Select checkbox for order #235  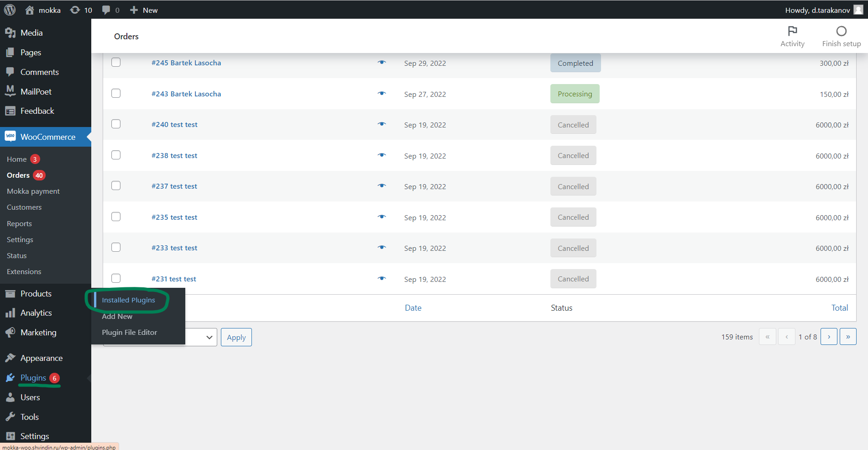click(116, 217)
